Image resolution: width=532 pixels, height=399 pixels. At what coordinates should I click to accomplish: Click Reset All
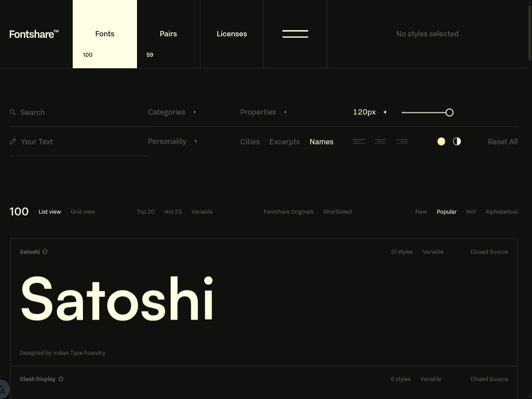(x=503, y=141)
